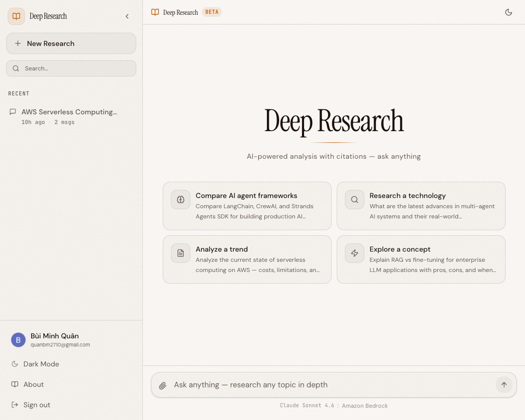Select the Research a technology card
The height and width of the screenshot is (420, 525).
(x=421, y=206)
